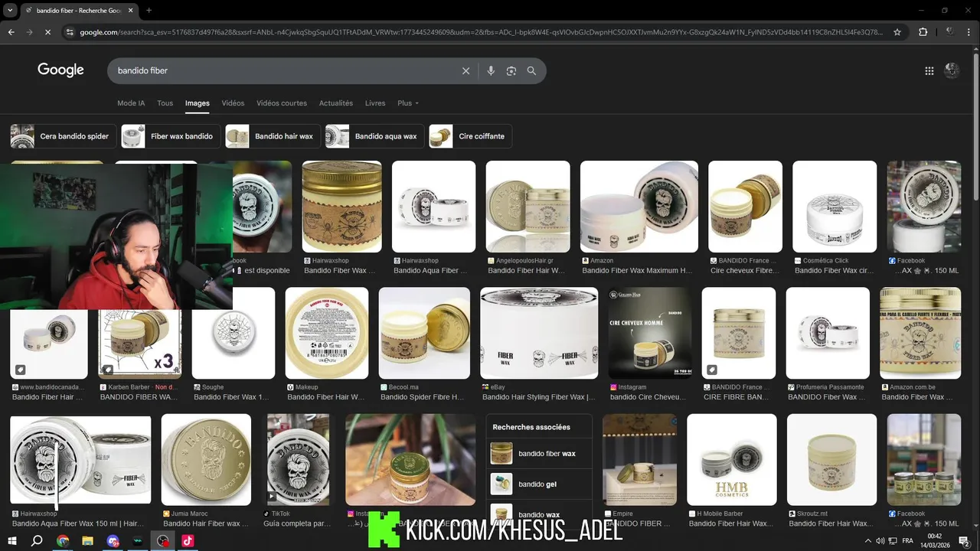Open the AngelopoulosHair.gr Bandido Fiber Hair image

click(x=528, y=207)
